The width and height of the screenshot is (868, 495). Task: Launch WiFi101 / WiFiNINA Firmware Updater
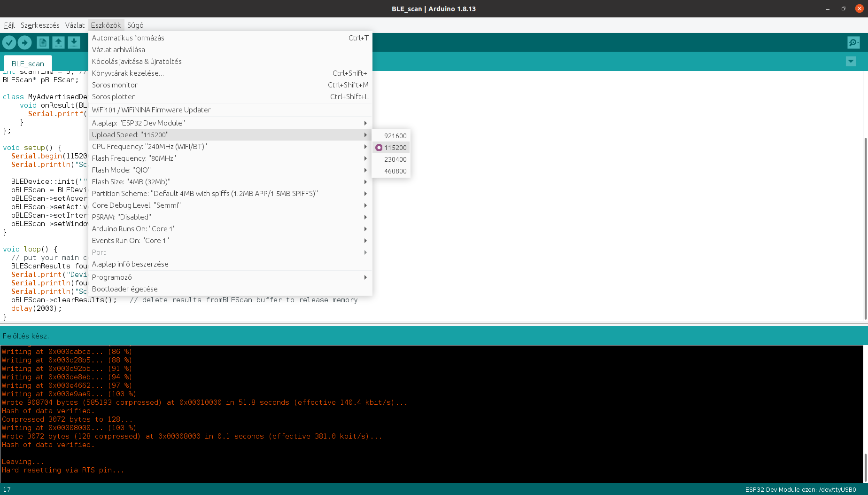click(x=230, y=110)
